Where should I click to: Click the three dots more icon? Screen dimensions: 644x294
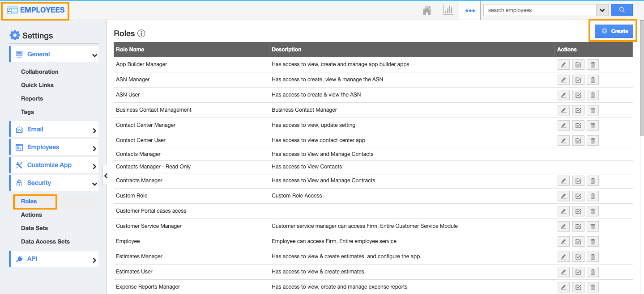(470, 11)
